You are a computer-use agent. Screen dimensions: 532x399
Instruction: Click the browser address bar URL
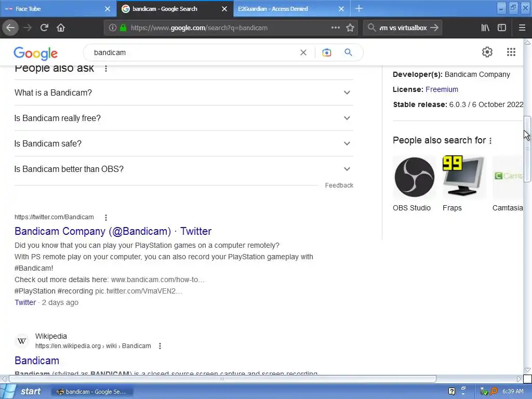point(199,28)
